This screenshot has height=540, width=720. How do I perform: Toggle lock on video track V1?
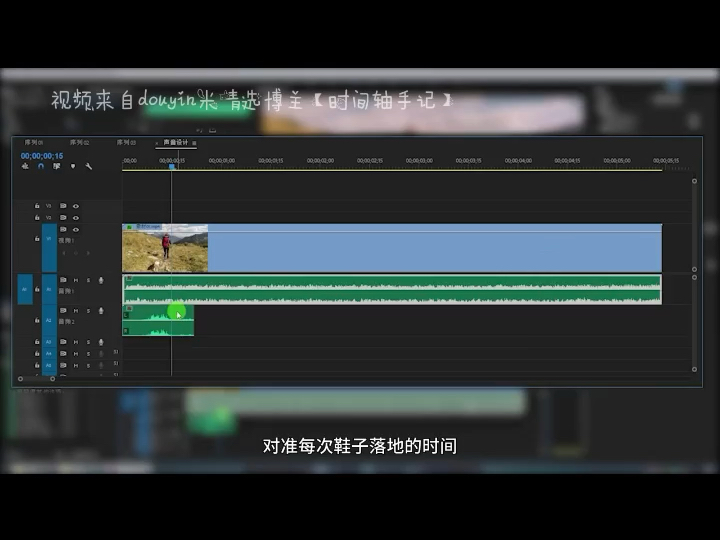point(37,239)
